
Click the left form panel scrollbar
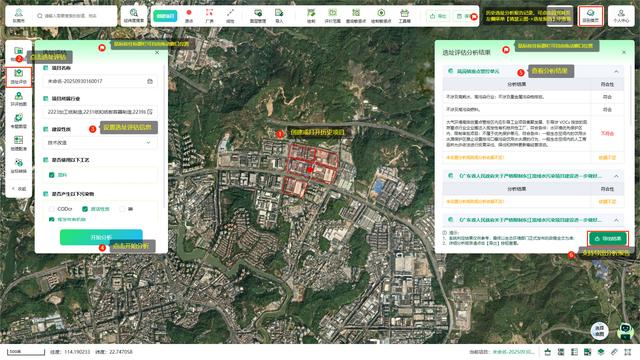point(165,135)
